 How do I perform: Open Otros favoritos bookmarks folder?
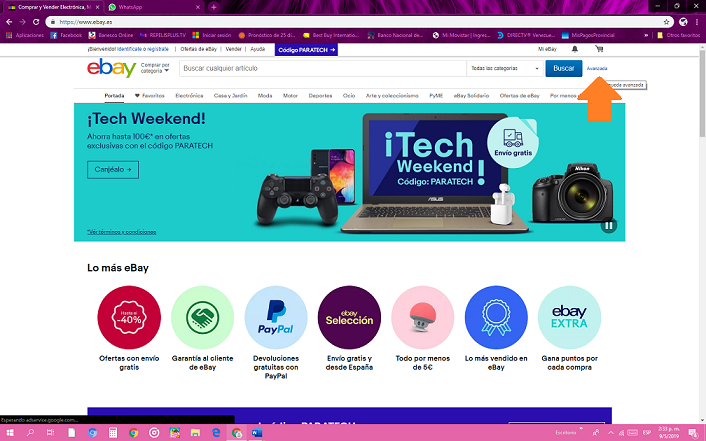[x=679, y=35]
